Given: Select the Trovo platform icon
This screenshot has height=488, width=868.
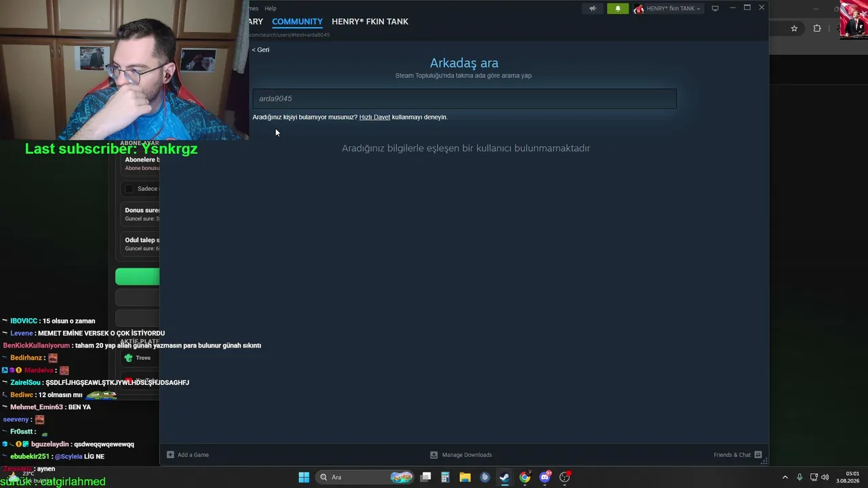Looking at the screenshot, I should pyautogui.click(x=129, y=358).
